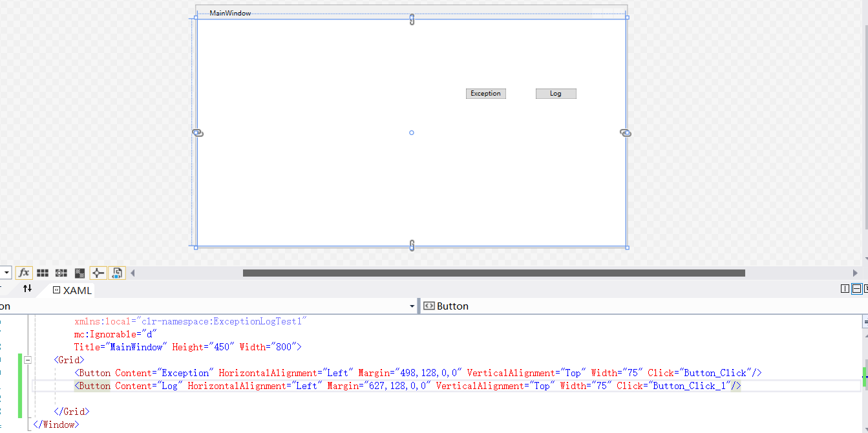Screen dimensions: 868x433
Task: Click the scroll-right arrow of the designer
Action: 855,273
